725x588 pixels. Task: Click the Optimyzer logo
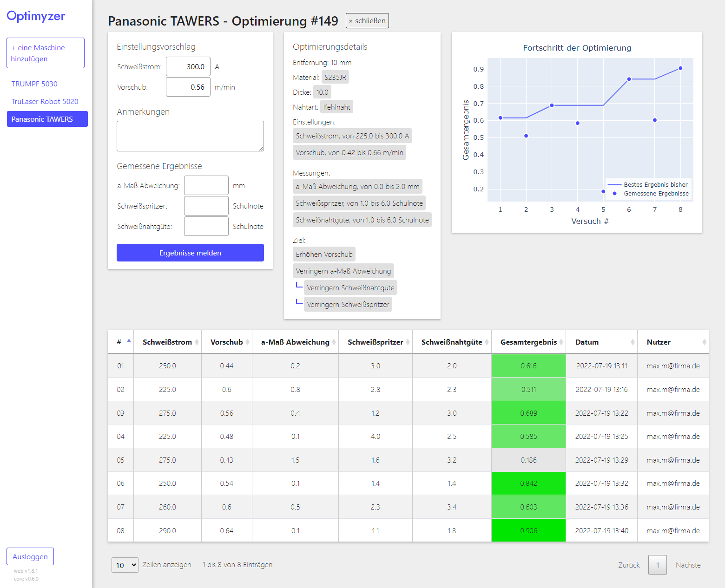pos(36,16)
